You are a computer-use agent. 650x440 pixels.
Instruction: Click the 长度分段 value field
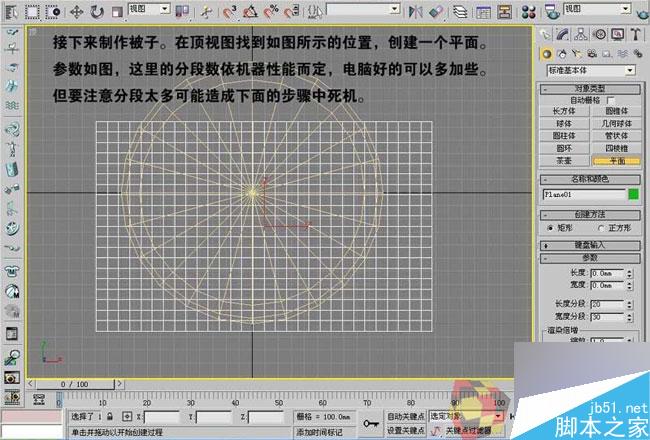coord(607,304)
